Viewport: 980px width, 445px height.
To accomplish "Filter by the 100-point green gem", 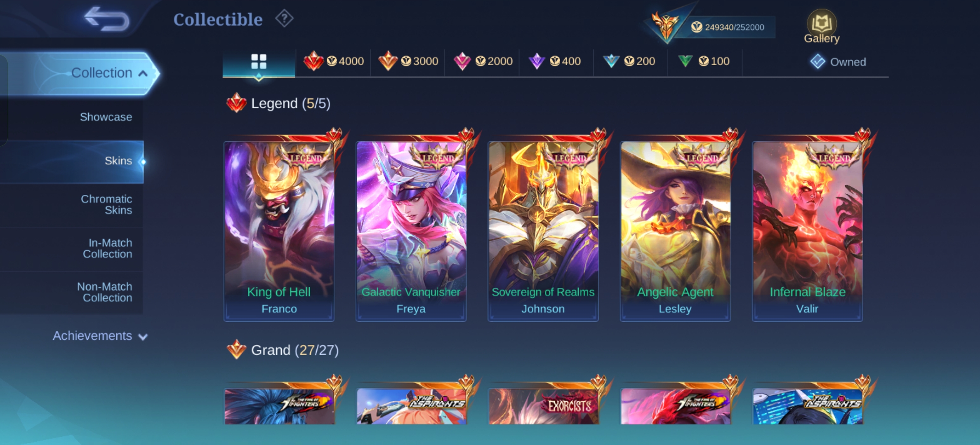I will (x=704, y=61).
